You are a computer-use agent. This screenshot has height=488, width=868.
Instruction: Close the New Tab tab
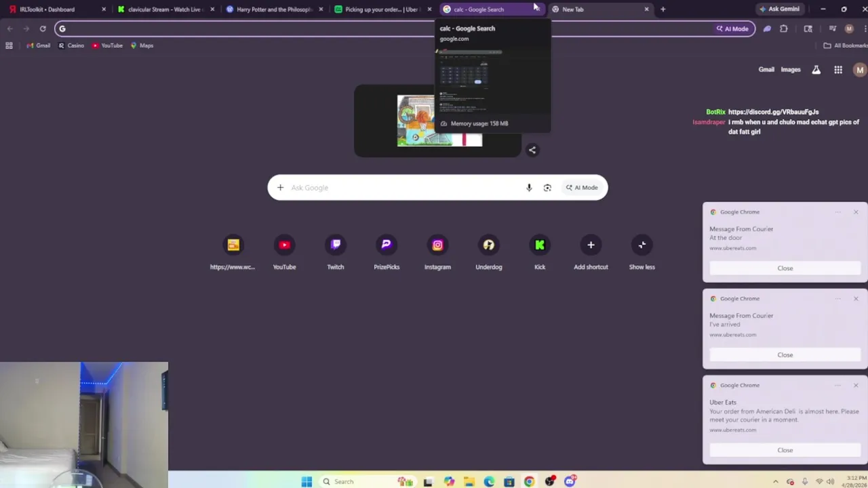point(646,9)
